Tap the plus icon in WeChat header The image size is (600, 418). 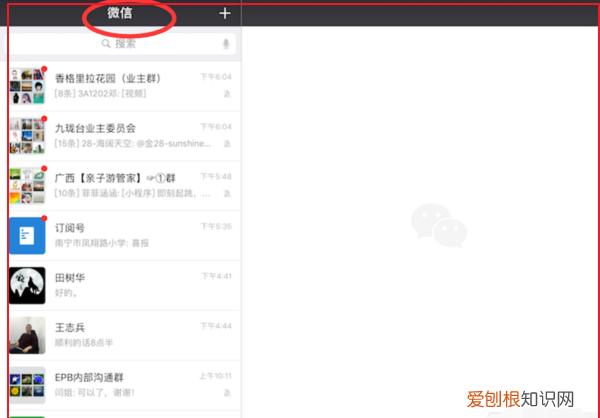225,13
